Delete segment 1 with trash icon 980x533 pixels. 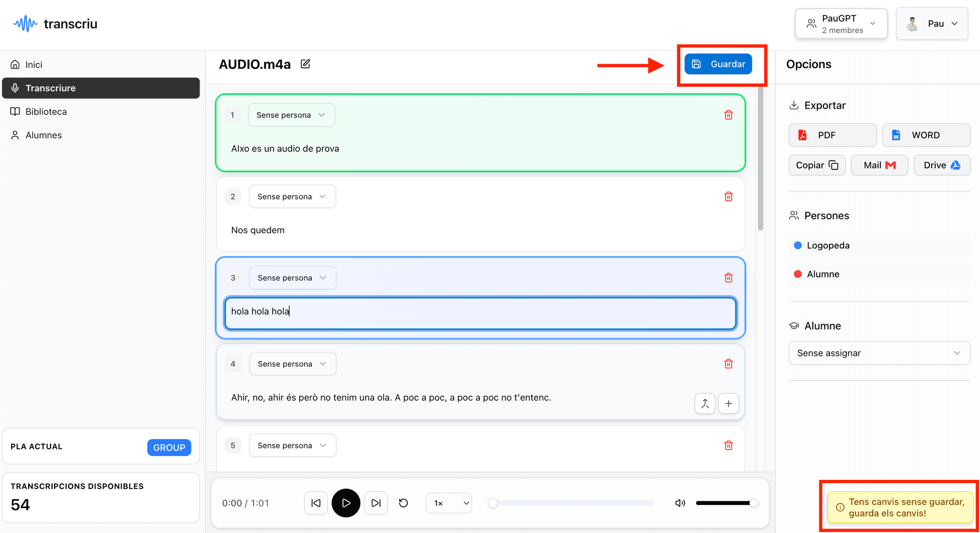(728, 115)
